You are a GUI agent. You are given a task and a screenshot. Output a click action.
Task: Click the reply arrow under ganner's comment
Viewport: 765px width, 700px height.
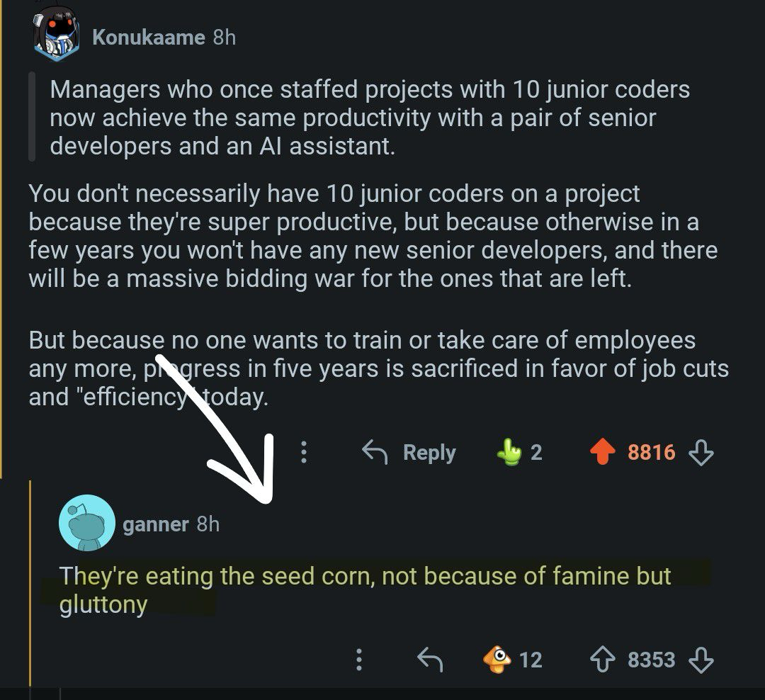click(430, 660)
